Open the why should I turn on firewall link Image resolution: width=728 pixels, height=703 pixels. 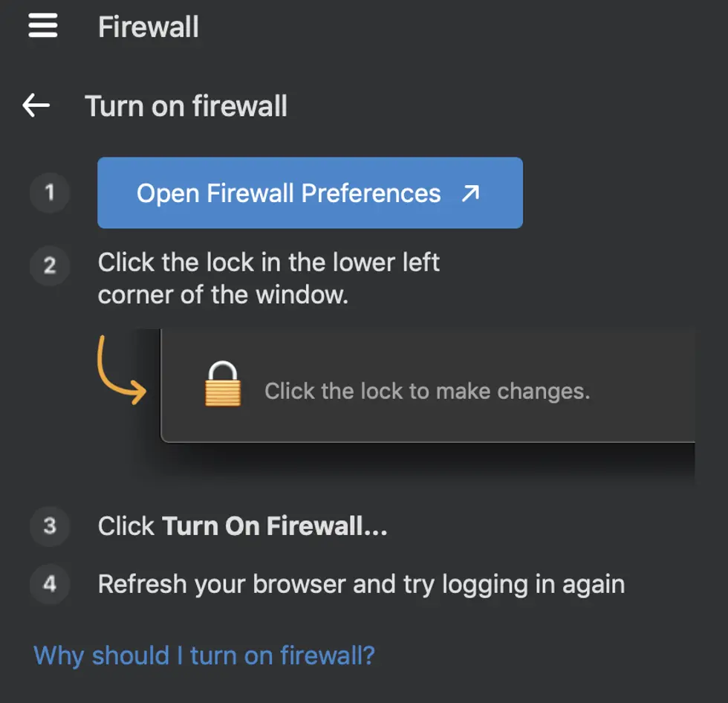(204, 655)
